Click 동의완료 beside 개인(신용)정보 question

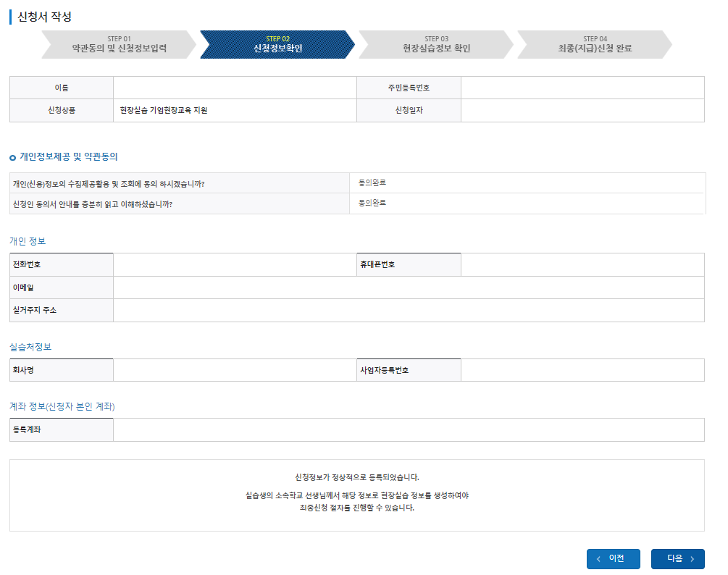372,182
